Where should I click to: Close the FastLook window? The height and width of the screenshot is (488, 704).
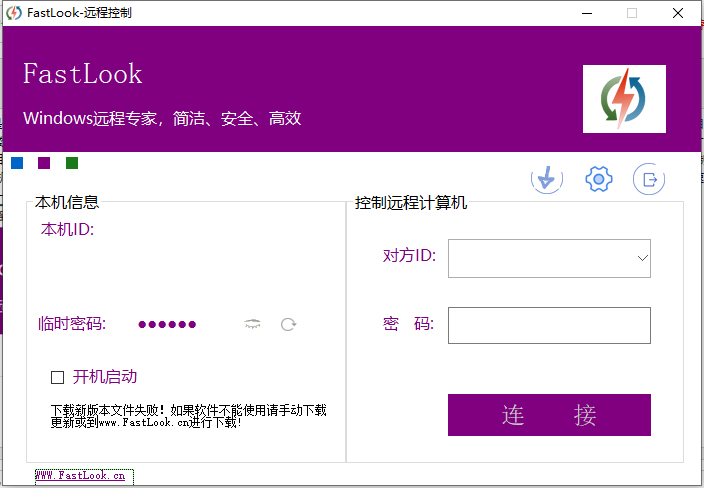pyautogui.click(x=678, y=13)
